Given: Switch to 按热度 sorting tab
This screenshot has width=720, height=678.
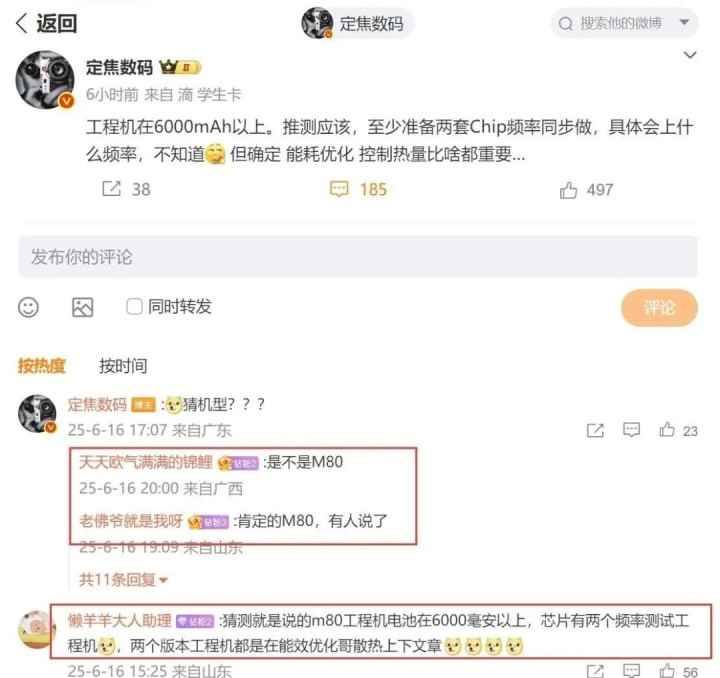Looking at the screenshot, I should pyautogui.click(x=42, y=366).
